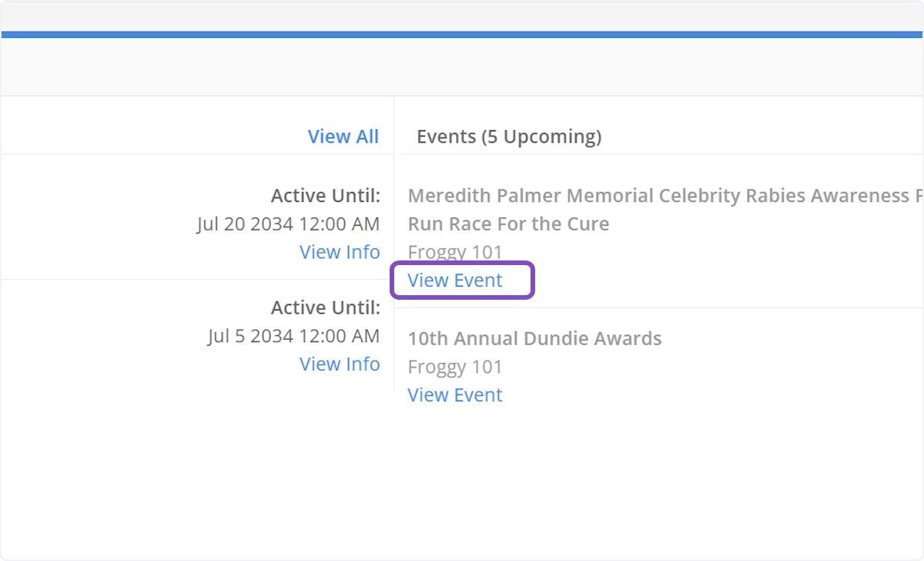The width and height of the screenshot is (924, 561).
Task: Click the blue bar at the top
Action: (x=462, y=34)
